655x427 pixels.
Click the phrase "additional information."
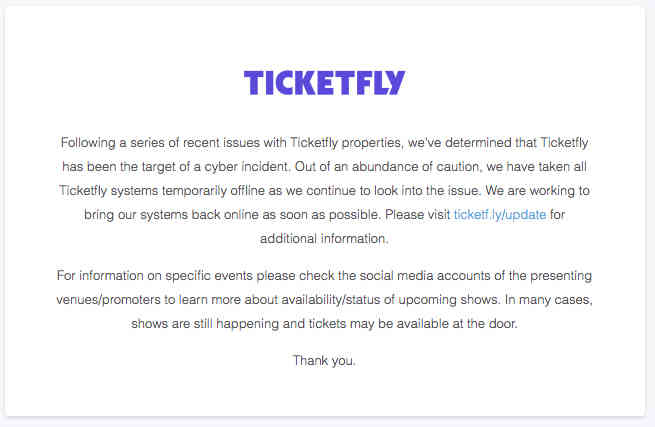[324, 239]
